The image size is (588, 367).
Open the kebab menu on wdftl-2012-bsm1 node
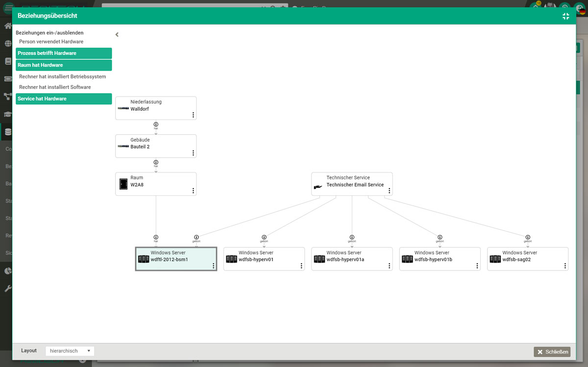click(213, 265)
